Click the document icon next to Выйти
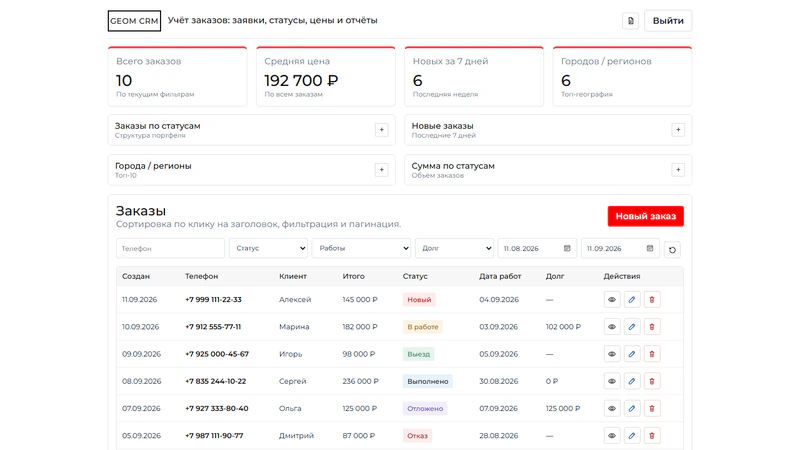This screenshot has width=800, height=450. [x=631, y=21]
